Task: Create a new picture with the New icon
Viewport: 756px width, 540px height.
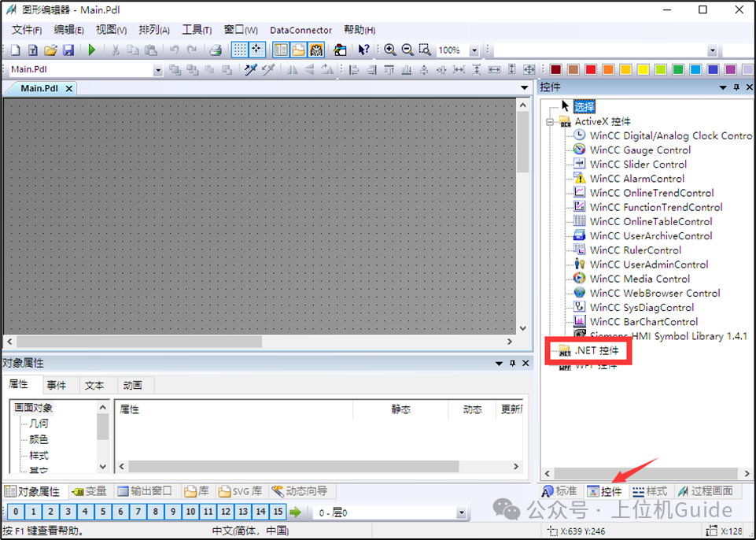Action: click(16, 50)
